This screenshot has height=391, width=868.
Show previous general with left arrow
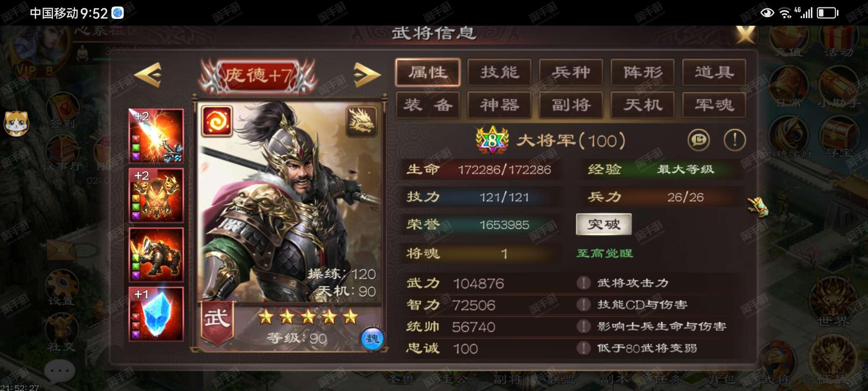point(148,75)
